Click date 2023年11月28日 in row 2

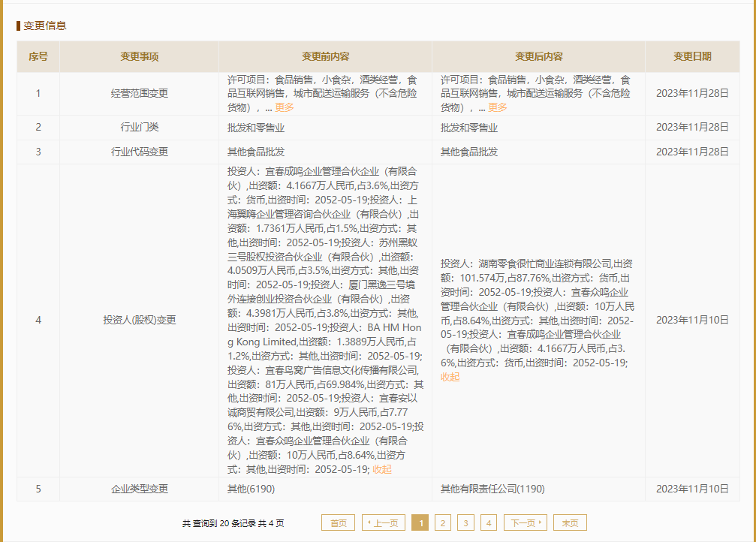click(x=692, y=128)
